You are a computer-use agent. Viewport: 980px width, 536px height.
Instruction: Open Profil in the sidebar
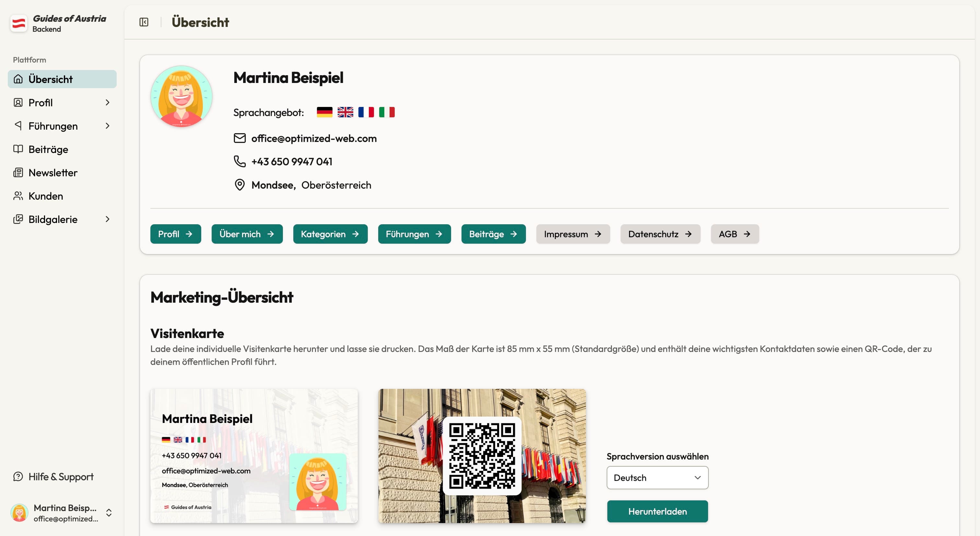coord(62,102)
